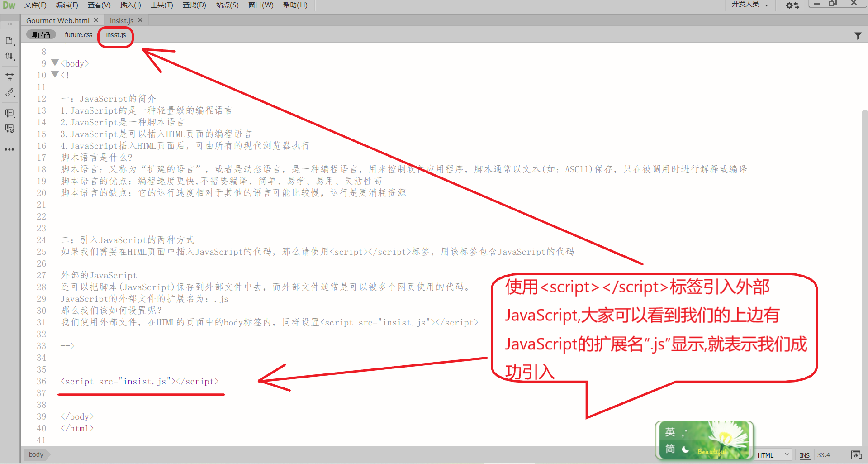Click the file management up-down arrows icon
The image size is (868, 464).
9,56
